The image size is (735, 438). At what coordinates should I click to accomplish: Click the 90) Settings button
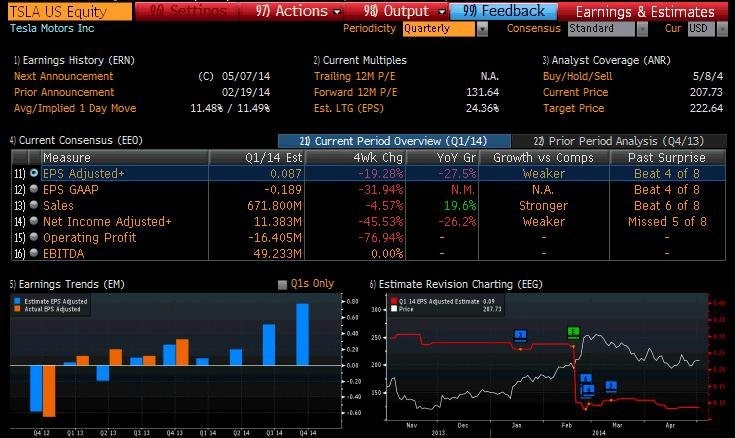coord(187,11)
